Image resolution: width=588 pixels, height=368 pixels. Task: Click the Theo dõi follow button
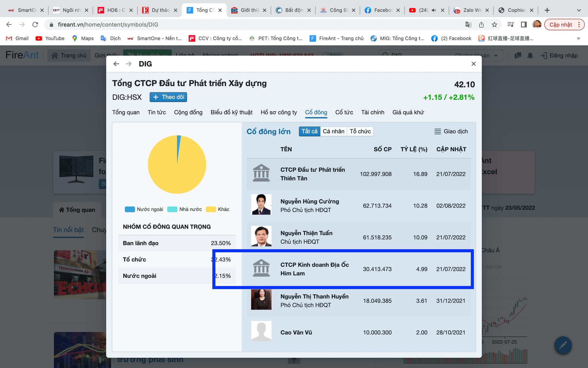pos(168,97)
